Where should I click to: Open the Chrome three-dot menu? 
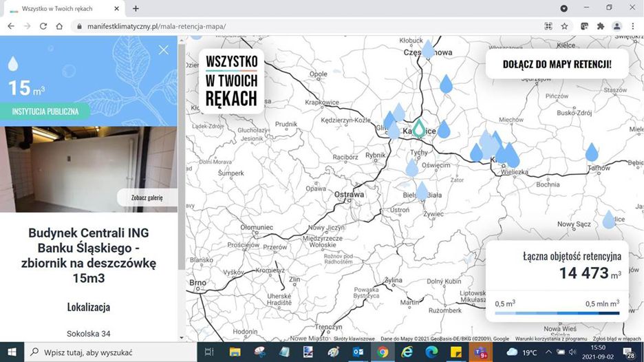[633, 26]
